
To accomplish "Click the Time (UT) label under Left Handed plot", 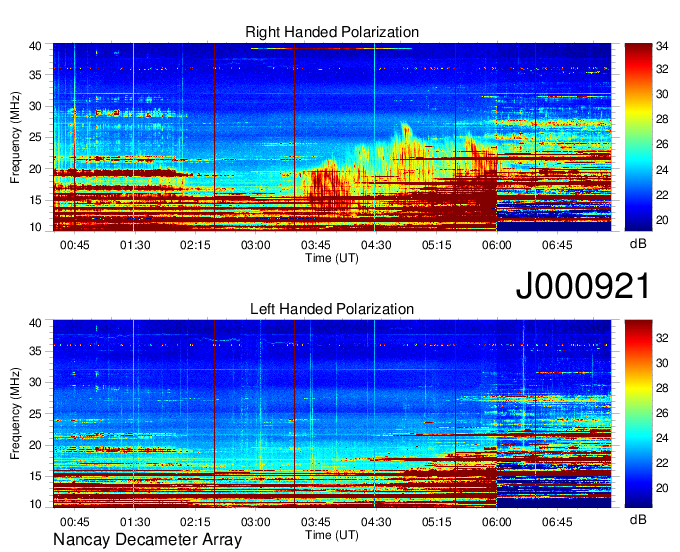I will tap(332, 535).
